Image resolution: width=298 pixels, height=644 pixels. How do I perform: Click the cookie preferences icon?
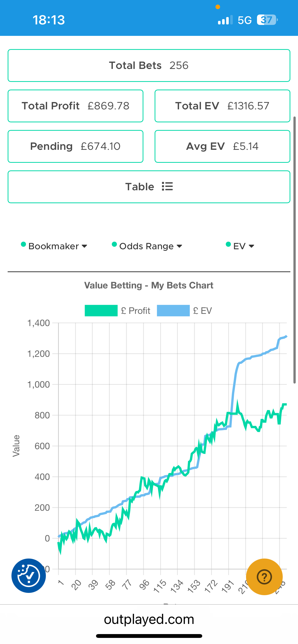click(x=29, y=576)
